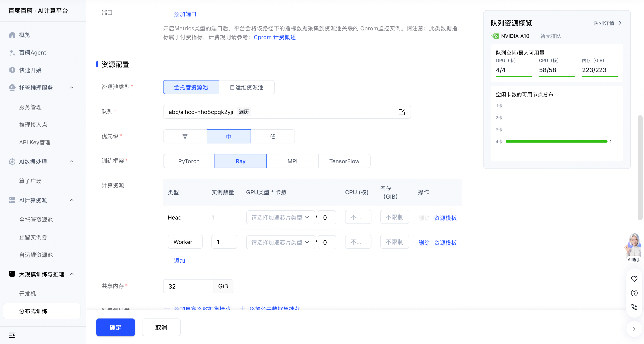Viewport: 644px width, 344px height.
Task: Click the 百舸Agent sparkle icon
Action: point(12,53)
